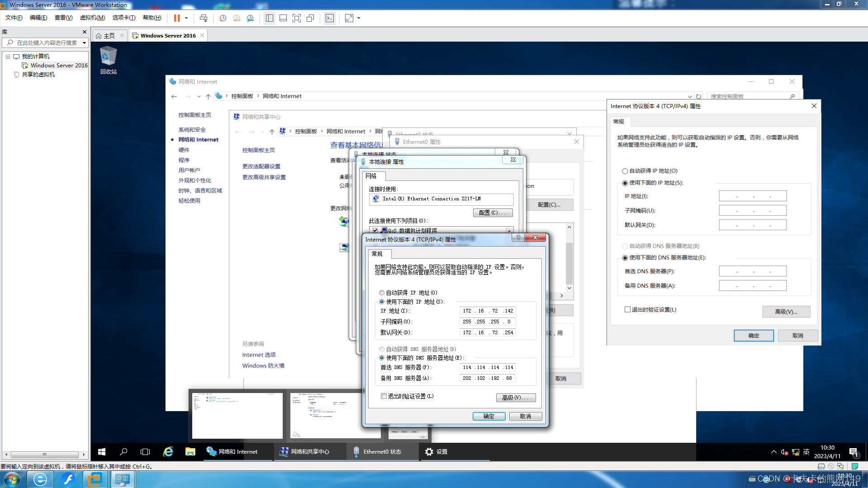Go back in the Control Panel window
Screen dimensions: 868x488
(x=175, y=96)
